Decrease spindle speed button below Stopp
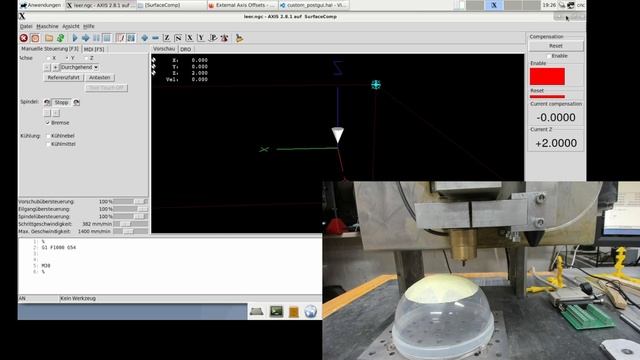 (x=47, y=113)
